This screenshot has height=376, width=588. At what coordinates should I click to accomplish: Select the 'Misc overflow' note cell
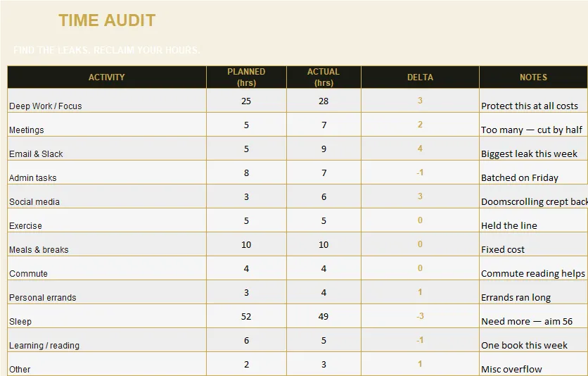point(534,364)
